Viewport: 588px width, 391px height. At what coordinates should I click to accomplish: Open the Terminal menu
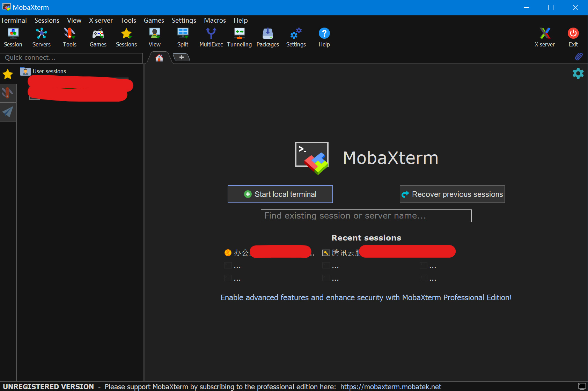[14, 20]
